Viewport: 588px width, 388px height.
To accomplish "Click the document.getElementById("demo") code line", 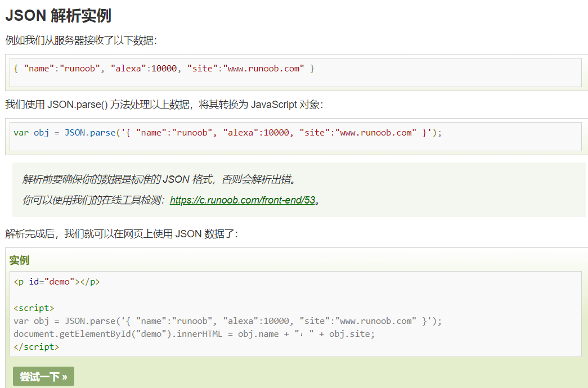I will 194,333.
